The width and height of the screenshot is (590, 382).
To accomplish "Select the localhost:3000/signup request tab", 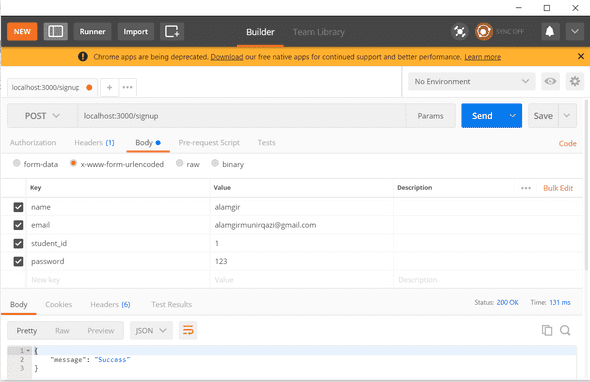I will [x=52, y=87].
